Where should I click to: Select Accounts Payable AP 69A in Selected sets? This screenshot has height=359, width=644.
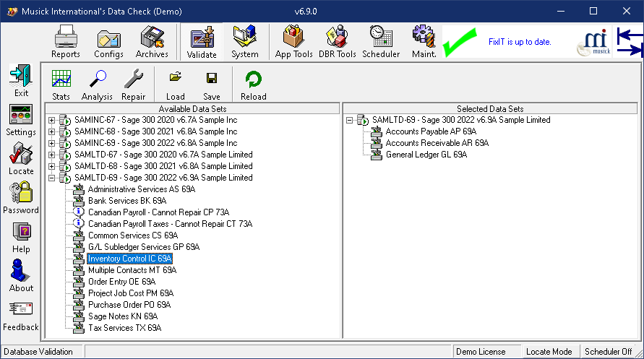pyautogui.click(x=431, y=131)
